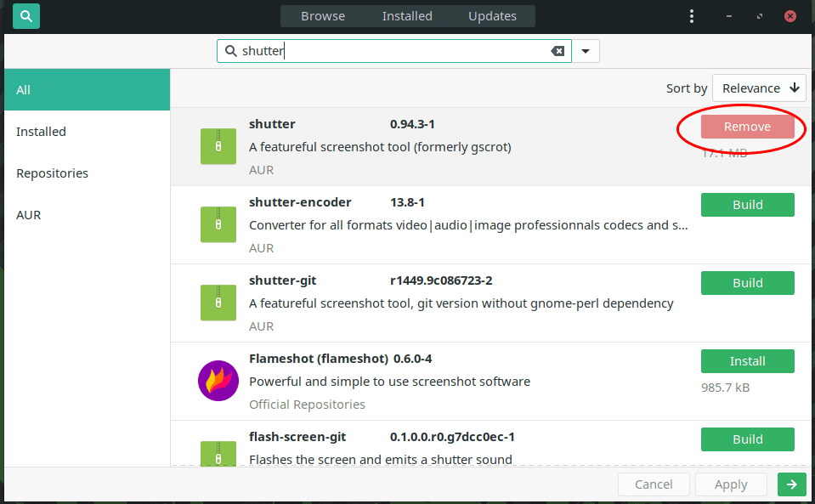The width and height of the screenshot is (815, 504).
Task: Open the three-dot options menu
Action: pos(692,16)
